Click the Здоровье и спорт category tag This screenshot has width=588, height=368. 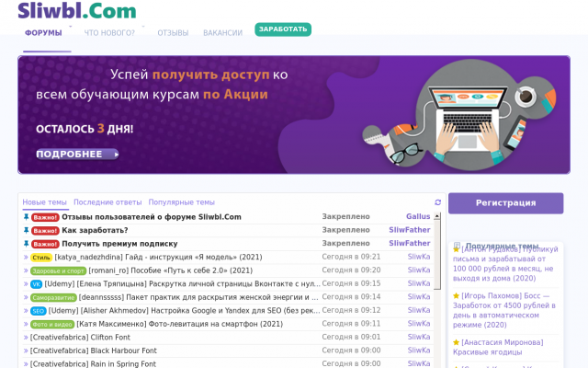coord(58,270)
